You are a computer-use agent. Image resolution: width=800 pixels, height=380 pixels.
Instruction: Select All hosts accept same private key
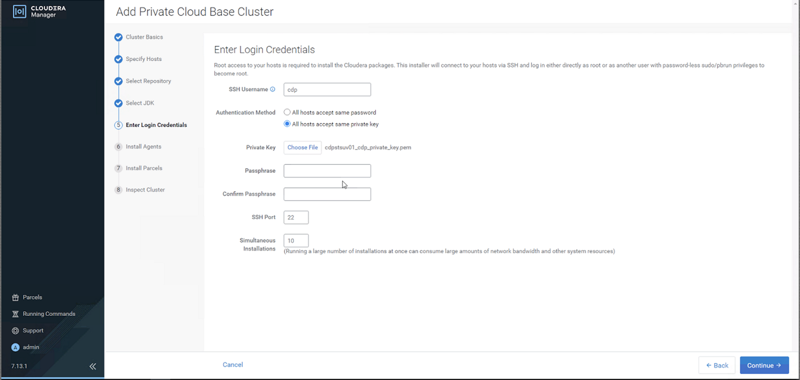[287, 124]
